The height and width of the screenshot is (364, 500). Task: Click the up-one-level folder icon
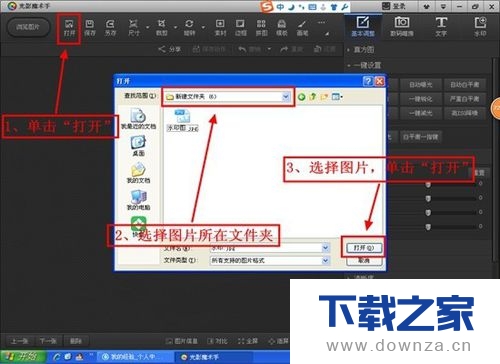click(x=313, y=97)
